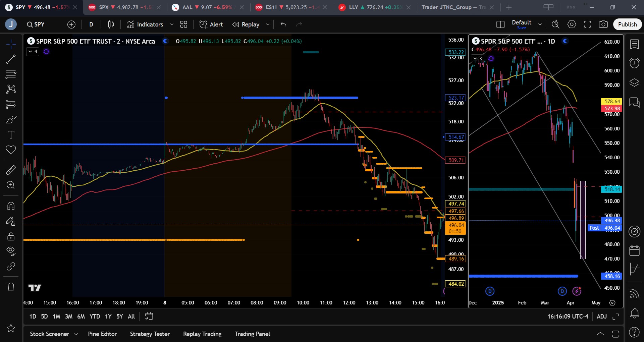644x342 pixels.
Task: Expand the favorite indicators dropdown arrow
Action: tap(172, 24)
